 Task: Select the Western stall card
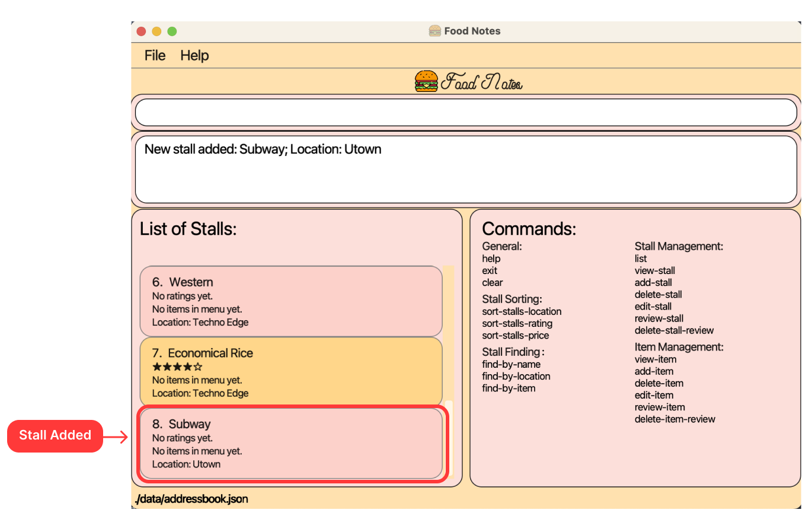291,301
